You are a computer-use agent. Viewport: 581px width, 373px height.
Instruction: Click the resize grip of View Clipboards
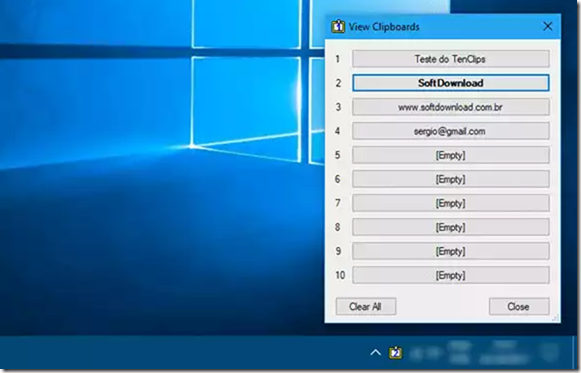point(555,318)
